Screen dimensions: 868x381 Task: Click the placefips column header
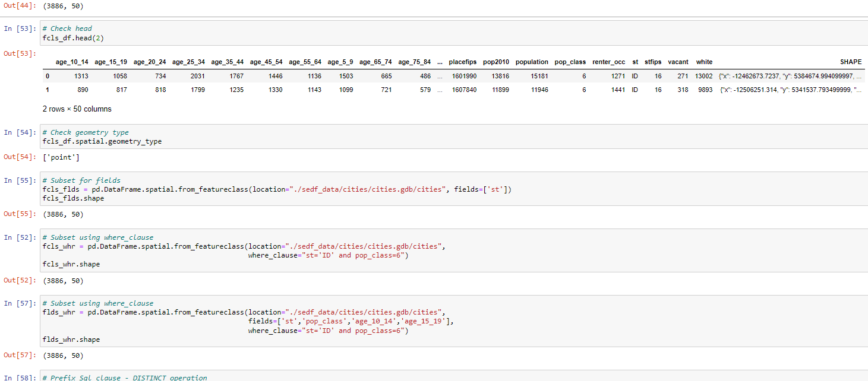(x=463, y=62)
